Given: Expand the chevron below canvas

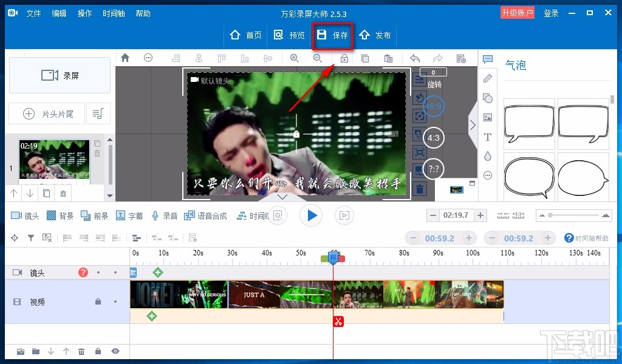Looking at the screenshot, I should (x=282, y=197).
